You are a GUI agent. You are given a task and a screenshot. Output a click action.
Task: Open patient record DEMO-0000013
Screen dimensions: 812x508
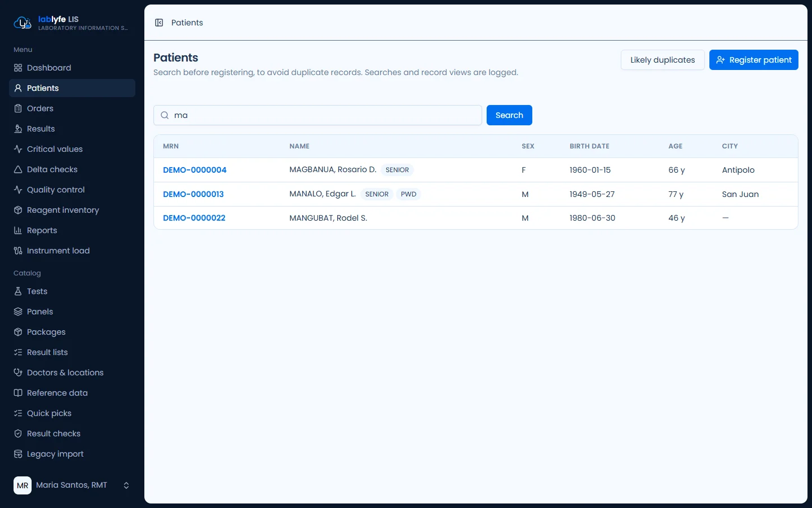pos(193,194)
